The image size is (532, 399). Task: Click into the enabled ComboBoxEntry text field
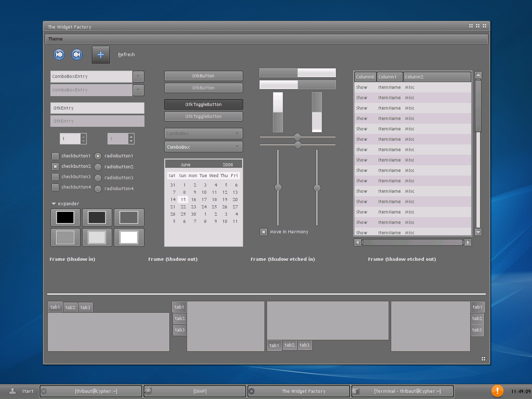tap(91, 76)
